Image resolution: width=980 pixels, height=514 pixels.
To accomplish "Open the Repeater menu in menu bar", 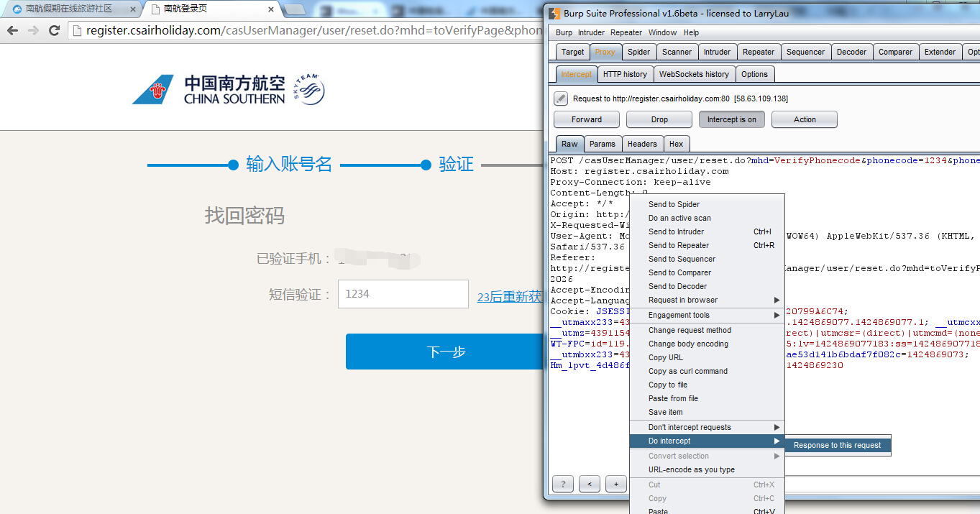I will point(626,32).
